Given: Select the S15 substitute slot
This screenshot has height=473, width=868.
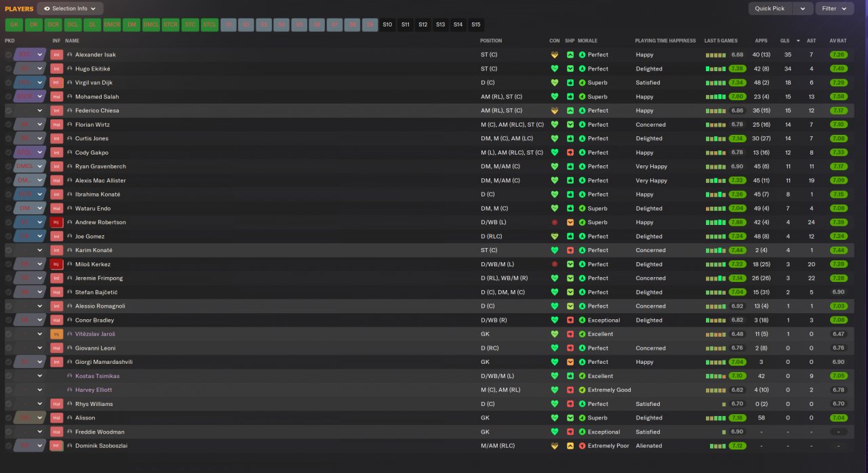Looking at the screenshot, I should (x=476, y=25).
